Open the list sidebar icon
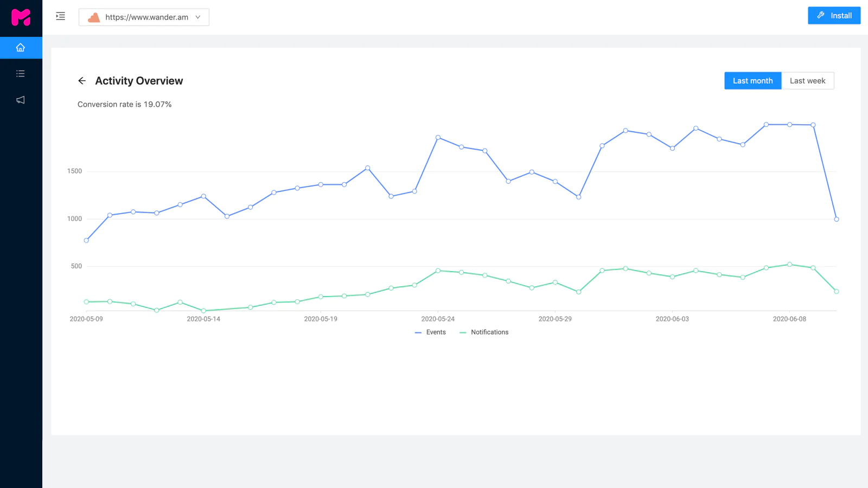868x488 pixels. [x=21, y=74]
